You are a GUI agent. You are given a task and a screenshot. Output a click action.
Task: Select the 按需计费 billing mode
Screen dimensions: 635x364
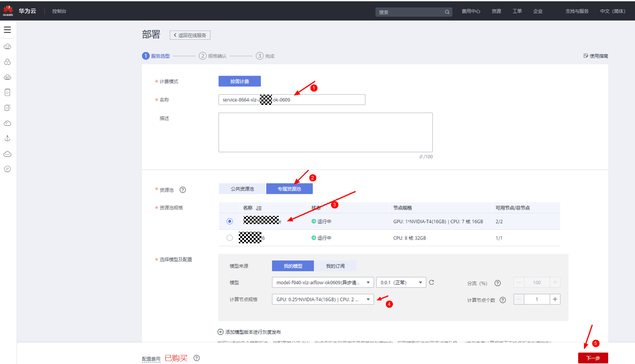pyautogui.click(x=240, y=81)
